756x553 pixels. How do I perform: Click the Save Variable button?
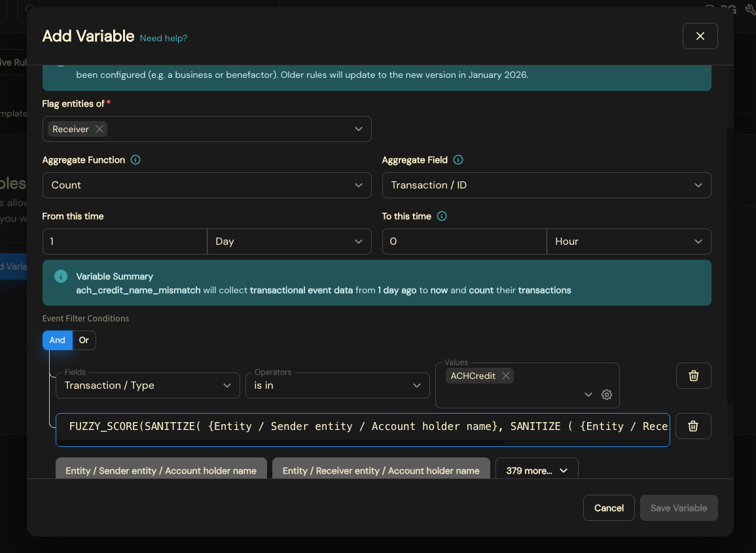678,508
